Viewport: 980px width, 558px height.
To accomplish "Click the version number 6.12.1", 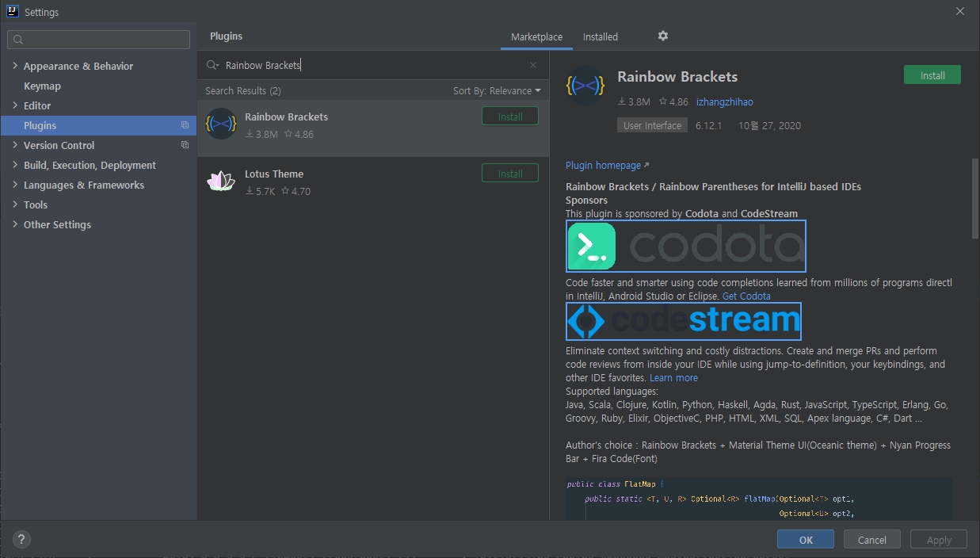I will coord(709,125).
